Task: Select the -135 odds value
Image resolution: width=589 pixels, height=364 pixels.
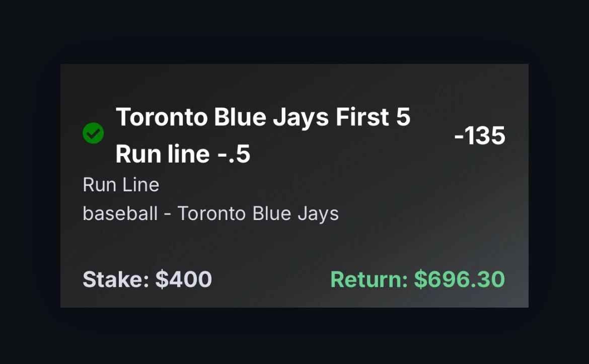Action: [479, 135]
